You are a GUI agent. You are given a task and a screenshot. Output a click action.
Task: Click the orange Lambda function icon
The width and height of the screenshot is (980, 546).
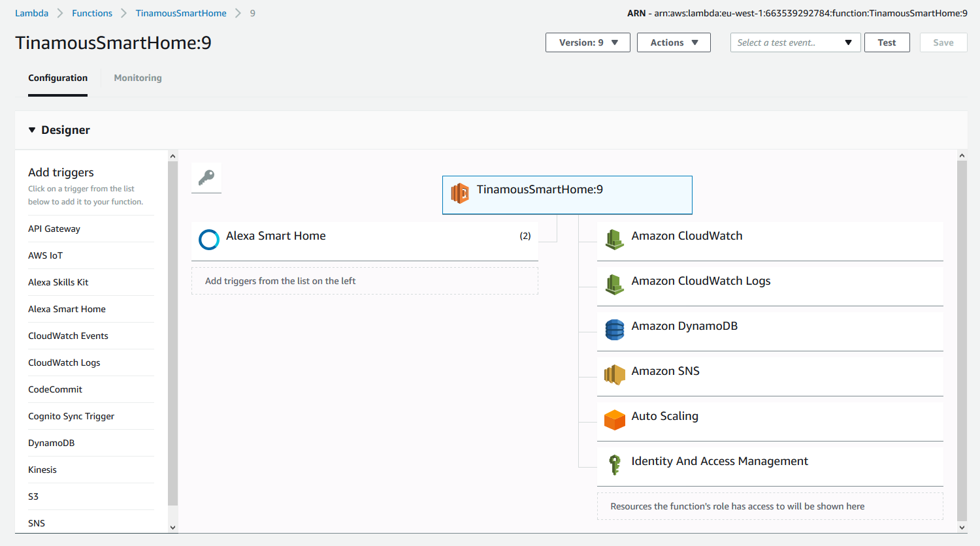pos(460,193)
